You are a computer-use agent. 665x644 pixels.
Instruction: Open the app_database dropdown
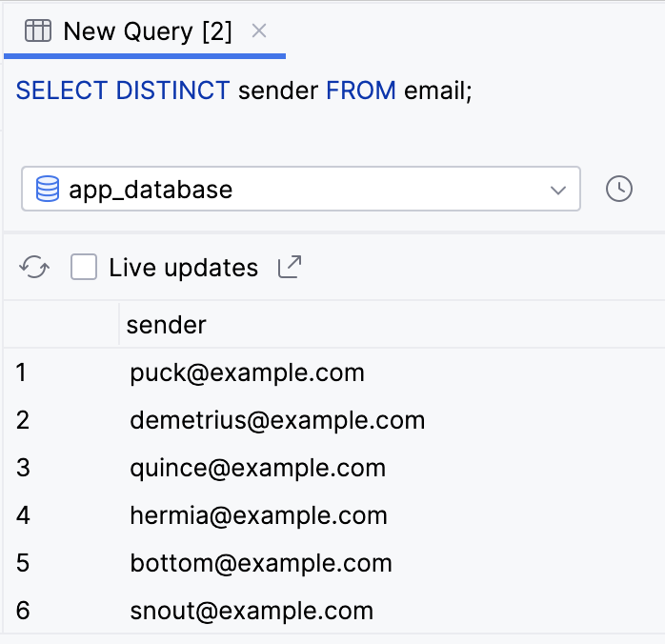[300, 189]
